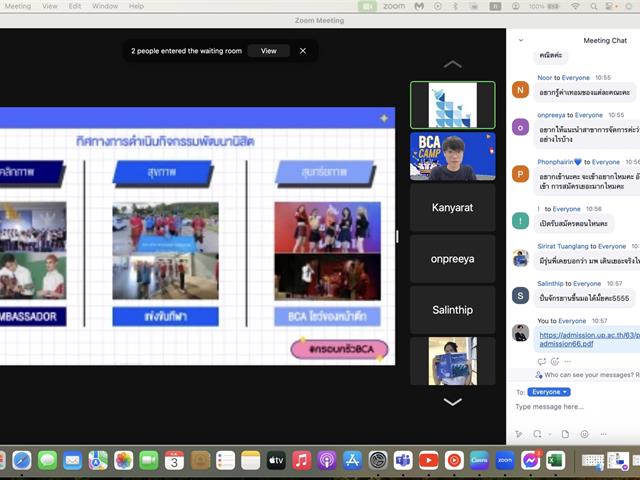Open Canva from the Dock

[480, 461]
